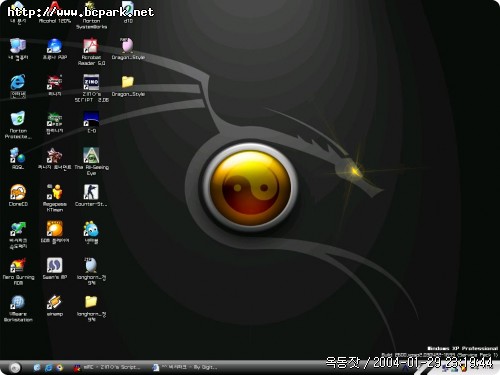Open the Dragon_Style folder

click(128, 86)
